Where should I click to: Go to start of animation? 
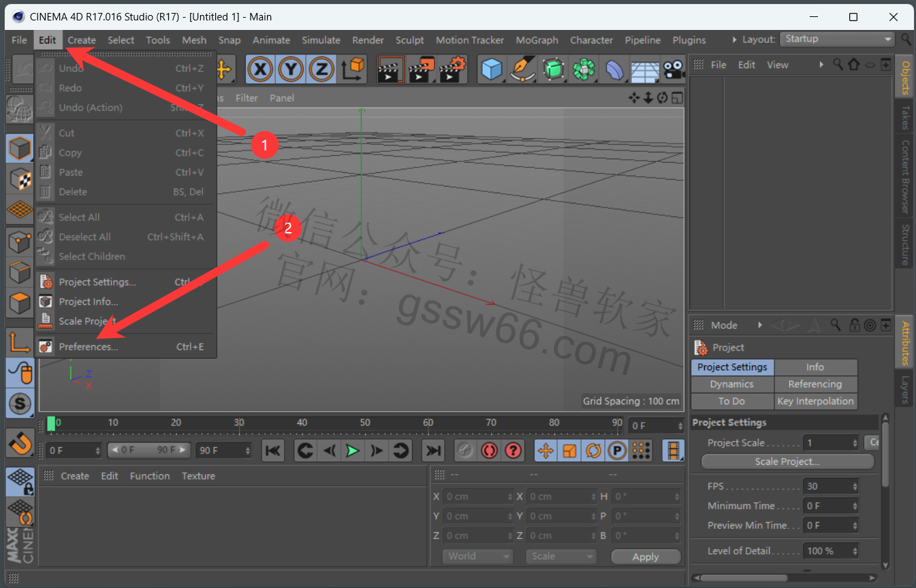point(272,450)
